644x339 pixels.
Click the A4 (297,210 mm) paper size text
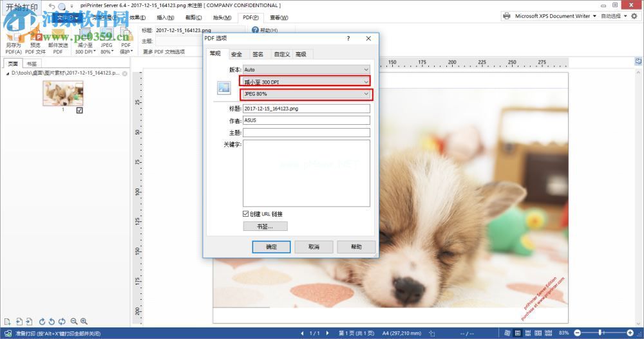click(402, 333)
